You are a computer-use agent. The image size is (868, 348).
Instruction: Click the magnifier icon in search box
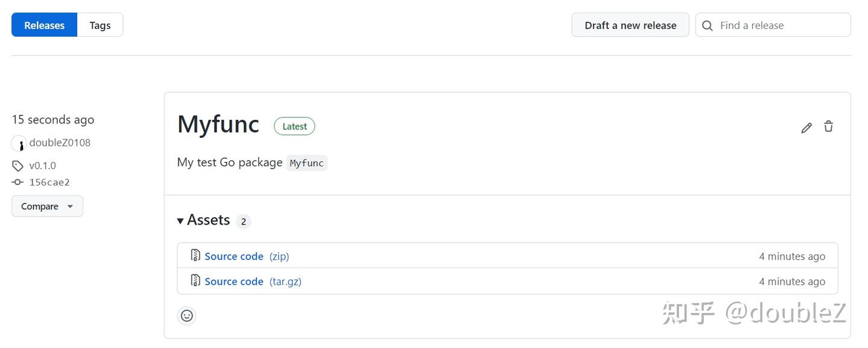[708, 25]
